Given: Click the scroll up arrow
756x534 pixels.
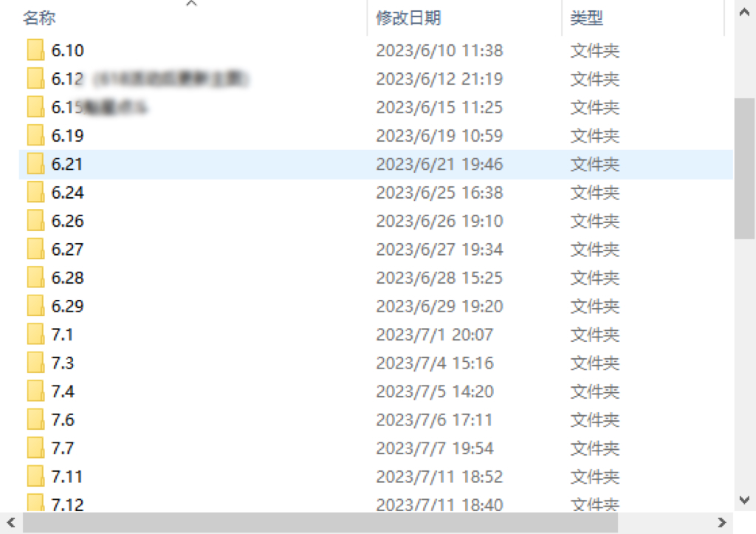Looking at the screenshot, I should [x=744, y=13].
